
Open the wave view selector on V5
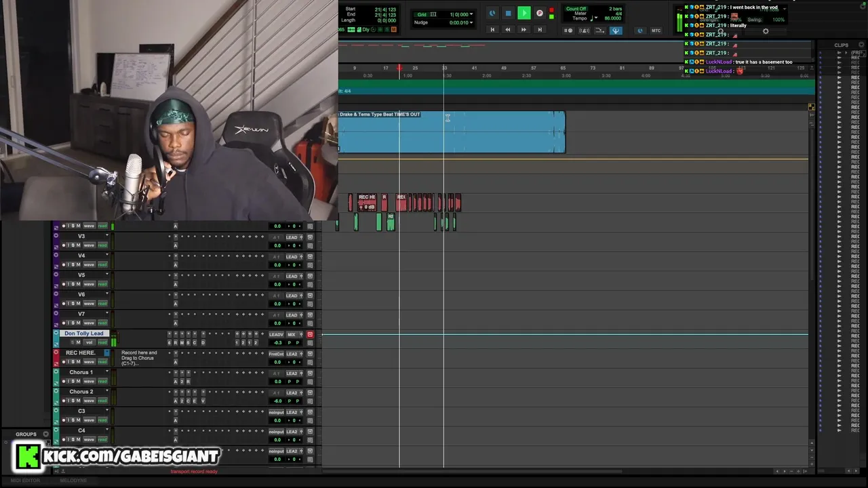(x=89, y=284)
